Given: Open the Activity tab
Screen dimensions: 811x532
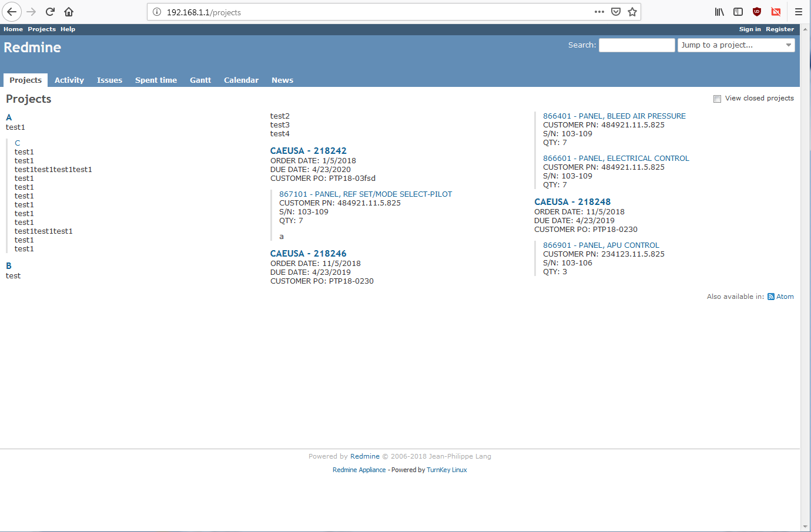Looking at the screenshot, I should [x=69, y=80].
